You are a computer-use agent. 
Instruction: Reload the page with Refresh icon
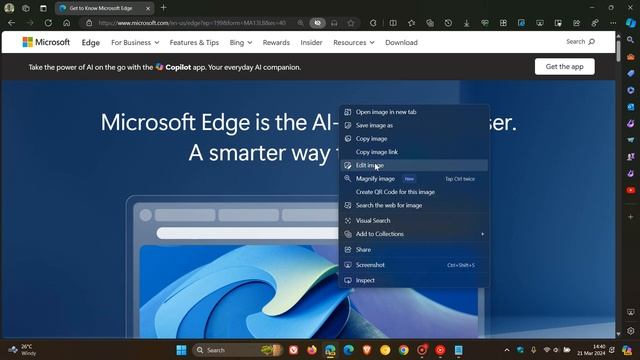[48, 23]
